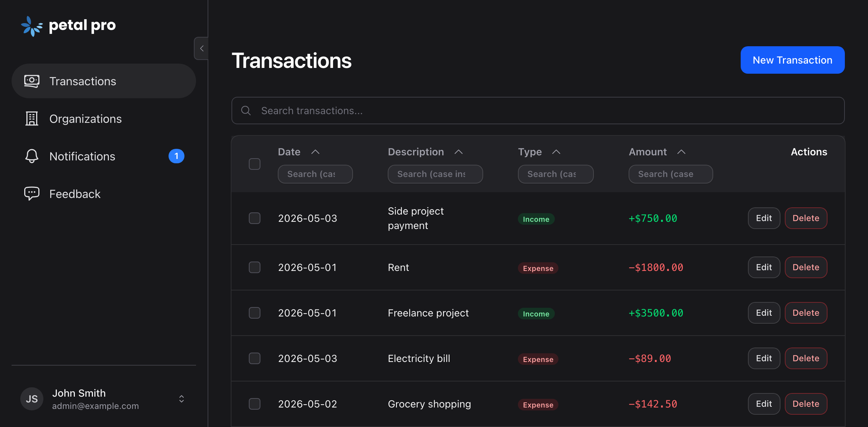
Task: Select the Side project payment row checkbox
Action: click(x=255, y=218)
